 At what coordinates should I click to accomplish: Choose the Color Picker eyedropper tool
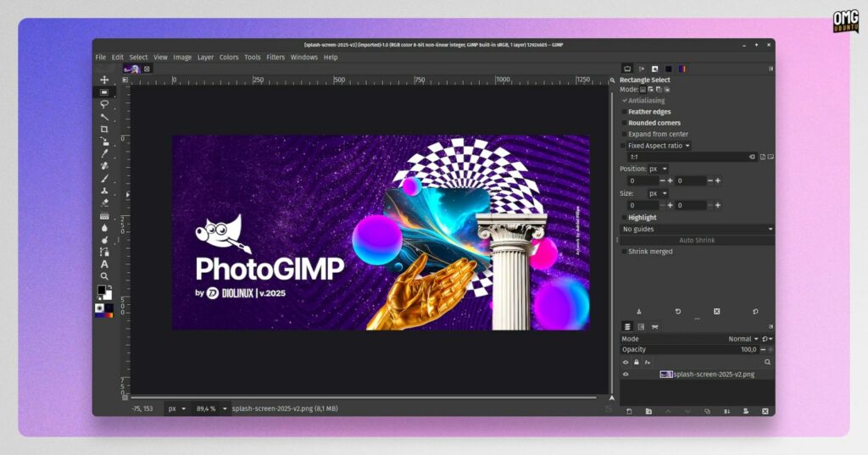click(104, 154)
